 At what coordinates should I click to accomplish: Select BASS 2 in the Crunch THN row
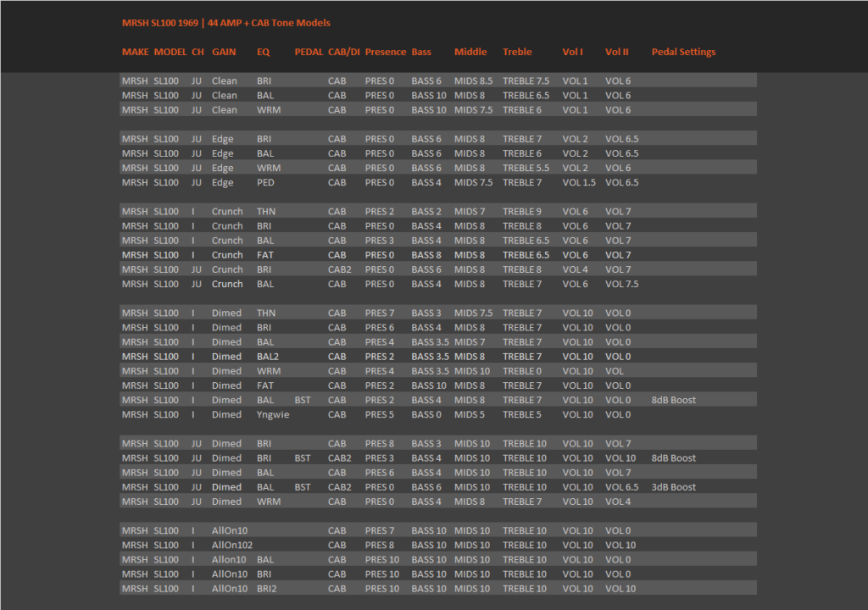point(426,212)
